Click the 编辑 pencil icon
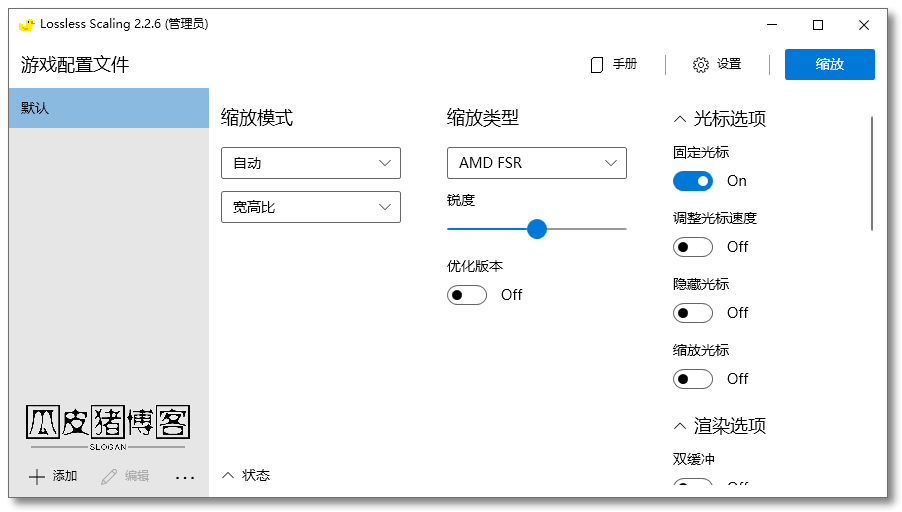The image size is (902, 512). (109, 477)
